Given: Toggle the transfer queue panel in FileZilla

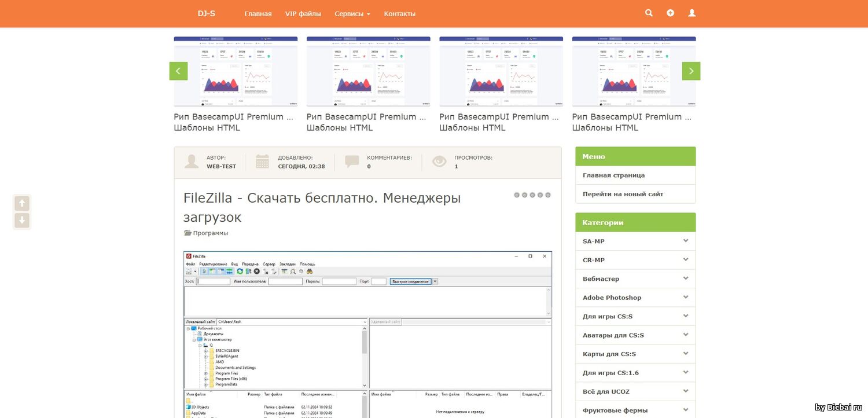Looking at the screenshot, I should pos(229,271).
